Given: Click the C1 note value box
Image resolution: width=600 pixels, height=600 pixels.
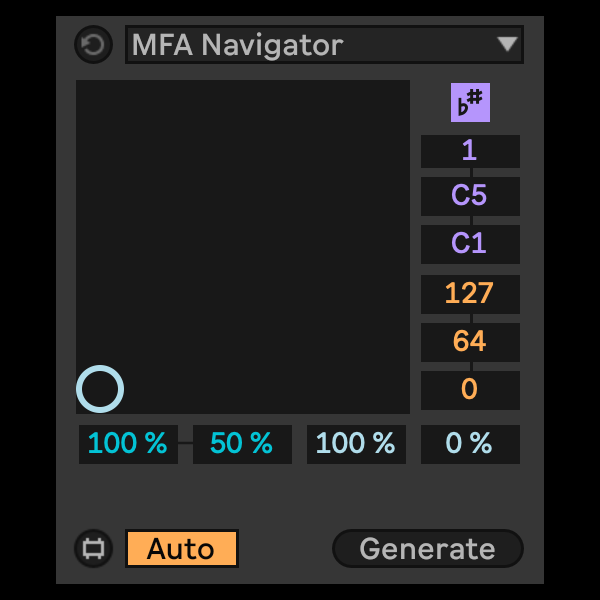Looking at the screenshot, I should coord(470,244).
